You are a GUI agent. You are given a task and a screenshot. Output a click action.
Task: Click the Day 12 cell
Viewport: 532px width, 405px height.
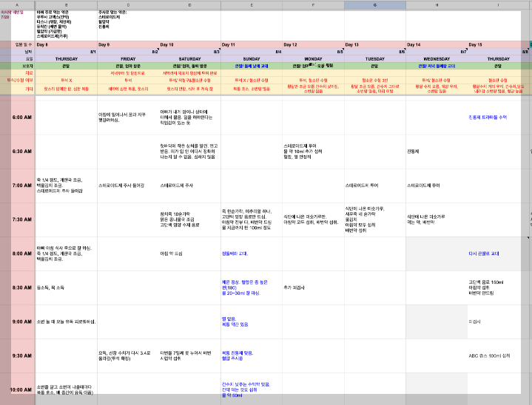[313, 44]
